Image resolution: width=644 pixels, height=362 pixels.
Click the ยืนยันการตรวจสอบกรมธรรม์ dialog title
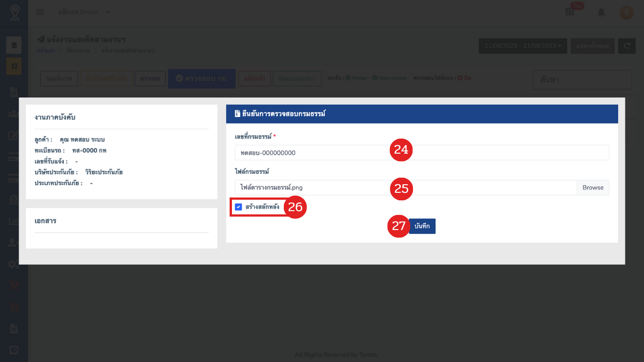284,114
